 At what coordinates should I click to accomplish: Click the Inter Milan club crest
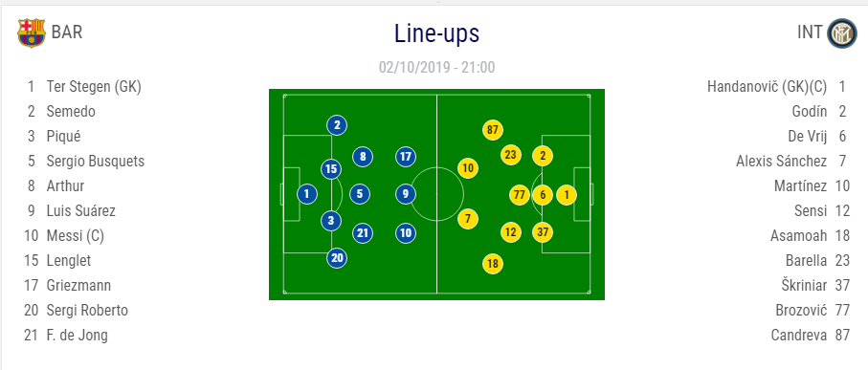842,33
